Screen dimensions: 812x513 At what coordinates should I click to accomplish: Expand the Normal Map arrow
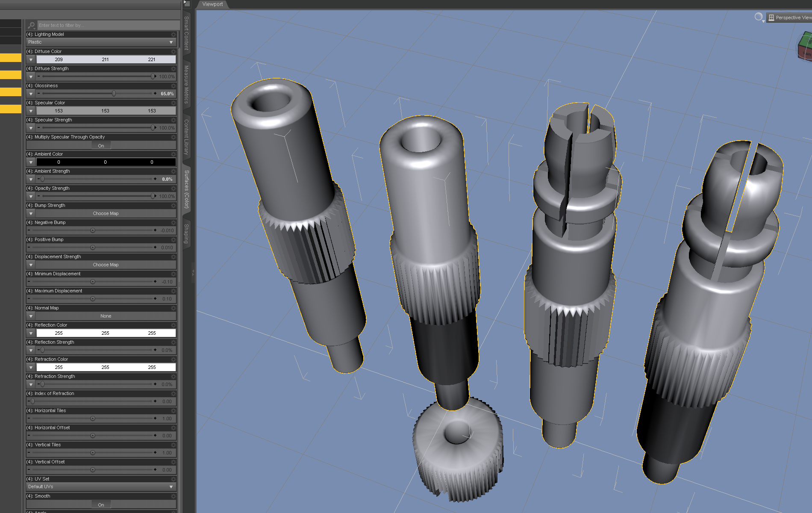[x=31, y=316]
